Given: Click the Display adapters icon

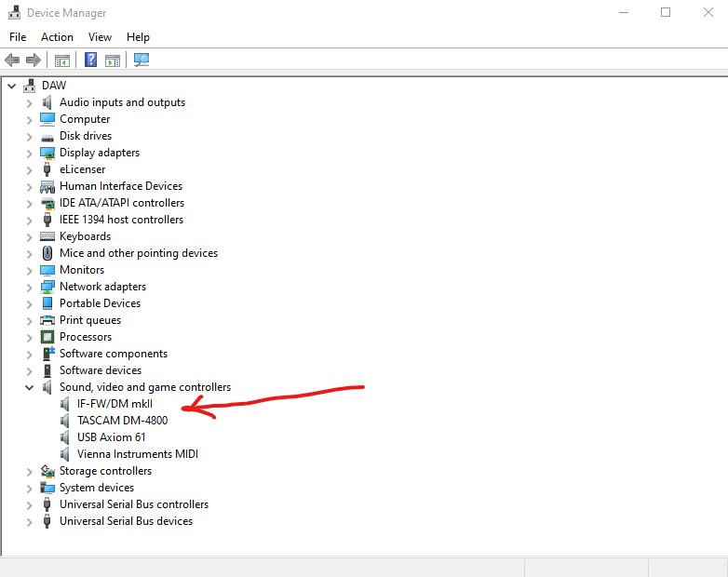Looking at the screenshot, I should click(47, 153).
